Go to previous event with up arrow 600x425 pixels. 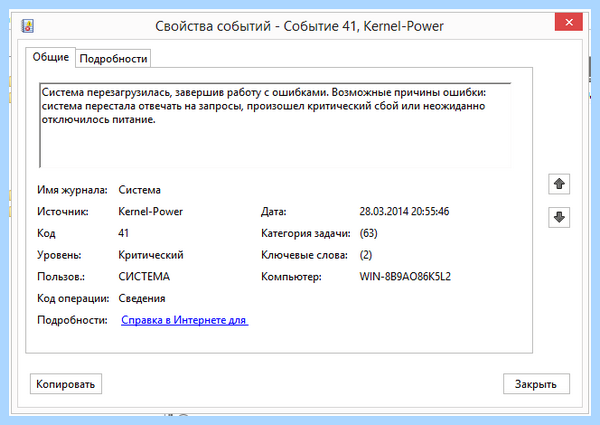point(559,184)
